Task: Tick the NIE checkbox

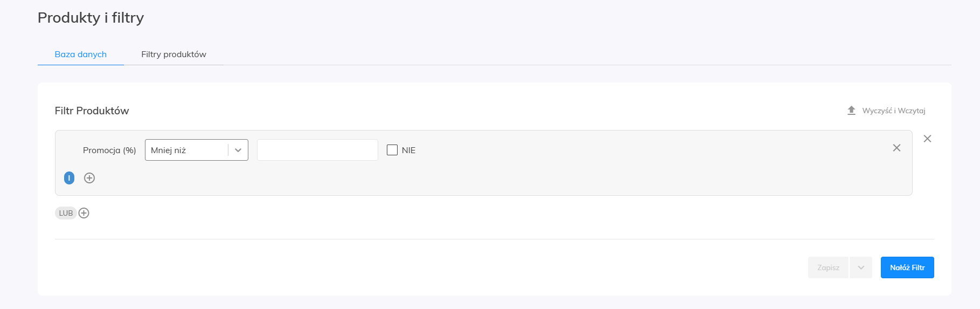Action: tap(392, 150)
